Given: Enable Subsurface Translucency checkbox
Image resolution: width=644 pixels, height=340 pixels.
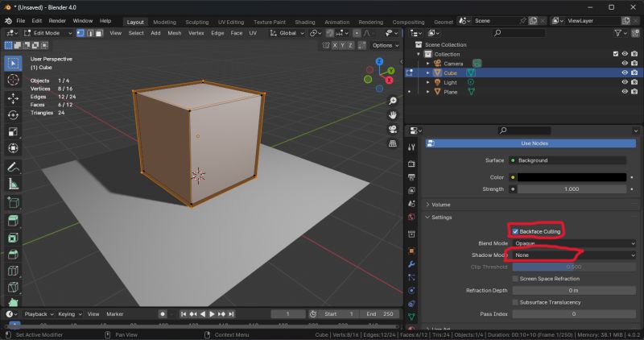Looking at the screenshot, I should click(x=515, y=302).
